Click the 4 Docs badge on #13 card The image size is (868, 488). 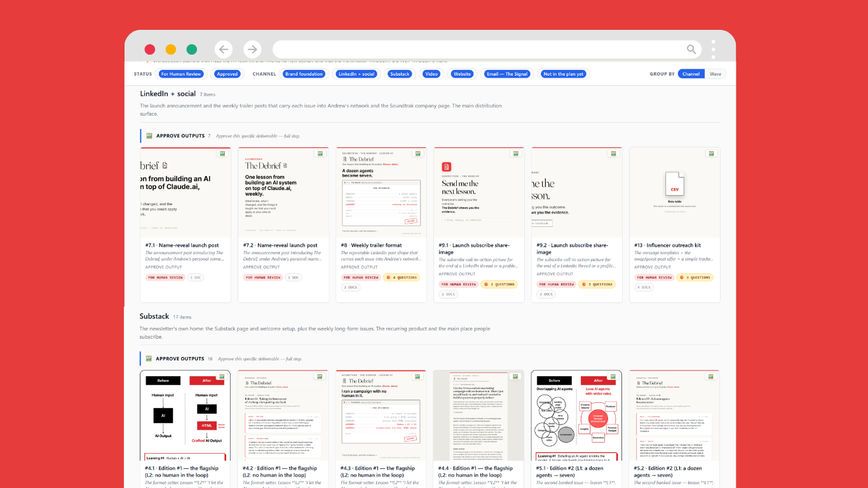click(644, 287)
